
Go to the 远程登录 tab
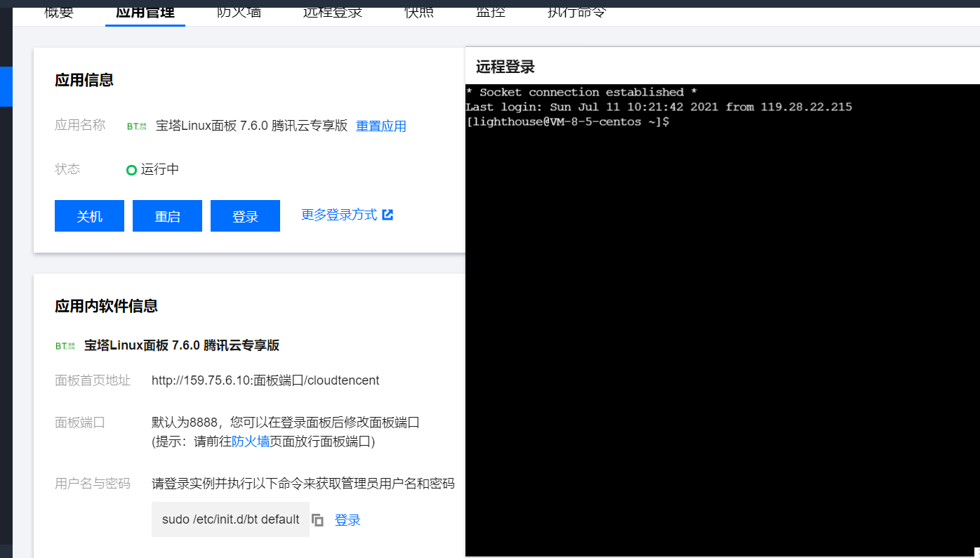[x=333, y=12]
